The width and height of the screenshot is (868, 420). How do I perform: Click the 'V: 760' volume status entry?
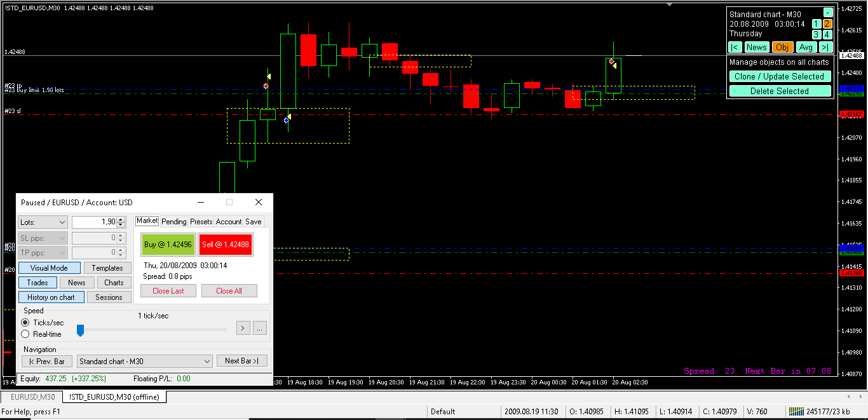coord(756,412)
